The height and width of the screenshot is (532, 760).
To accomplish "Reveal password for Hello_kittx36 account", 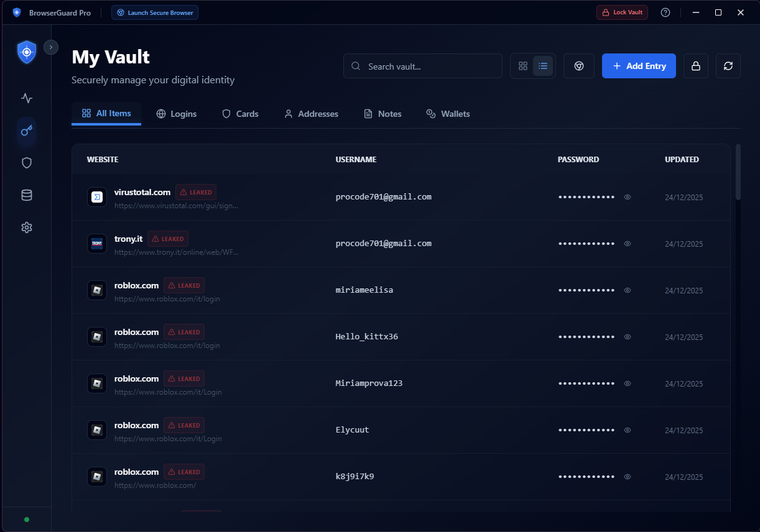I will (x=628, y=337).
